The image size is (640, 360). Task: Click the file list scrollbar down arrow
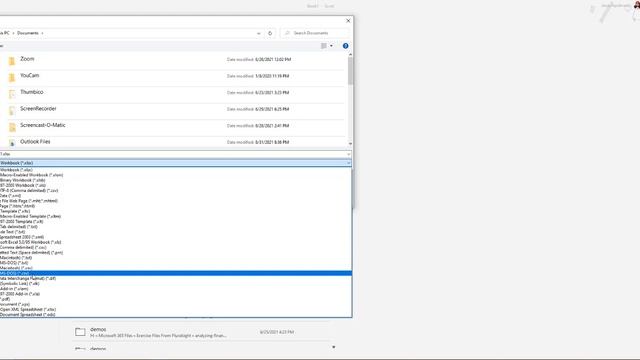pos(350,144)
